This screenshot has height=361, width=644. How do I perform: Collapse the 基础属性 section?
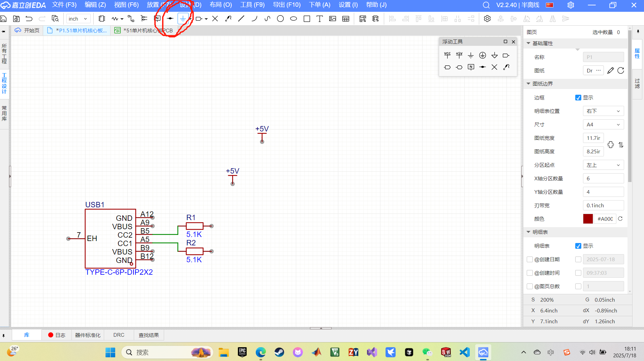(528, 43)
